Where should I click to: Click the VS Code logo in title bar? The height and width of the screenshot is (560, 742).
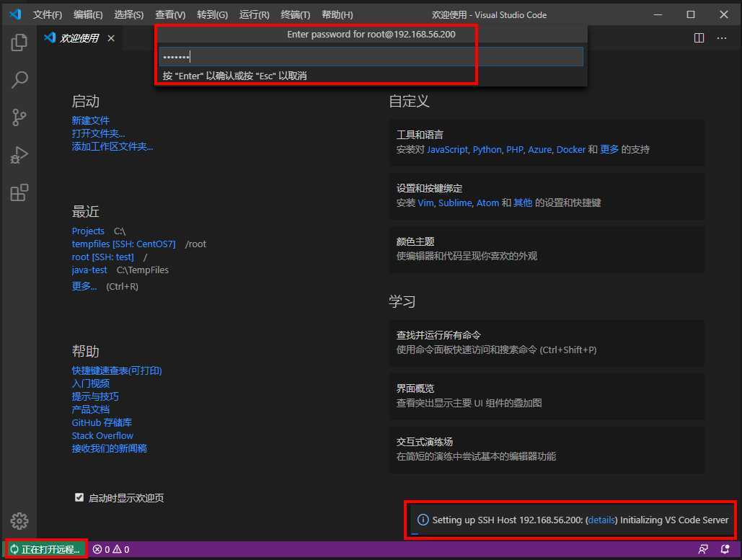(15, 14)
